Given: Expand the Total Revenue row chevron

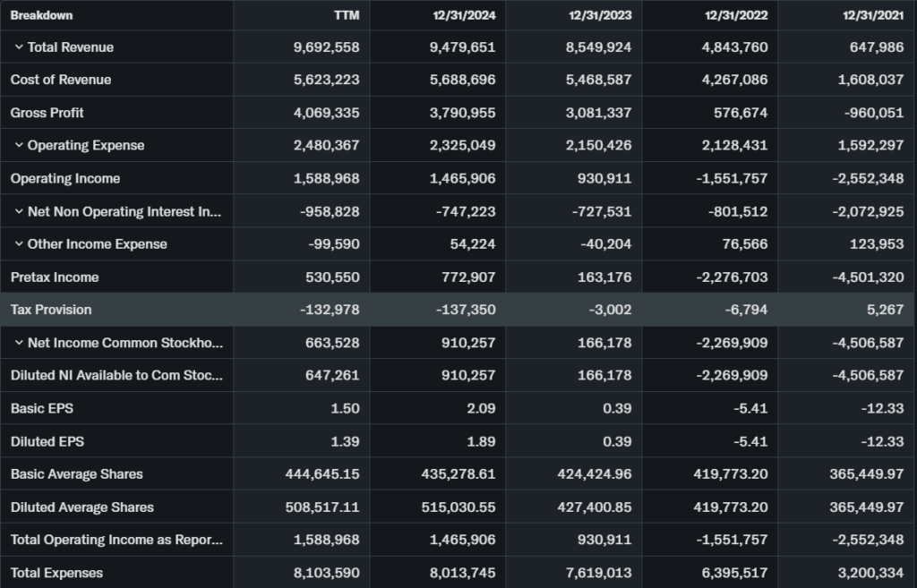Looking at the screenshot, I should (x=18, y=47).
